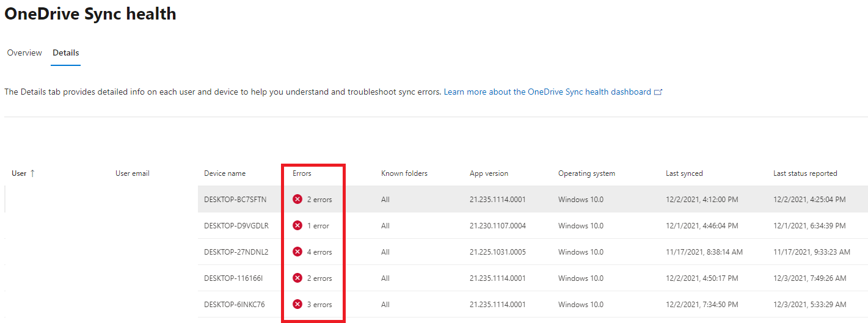Sort by the User email column
Viewport: 868px width, 323px height.
point(133,173)
